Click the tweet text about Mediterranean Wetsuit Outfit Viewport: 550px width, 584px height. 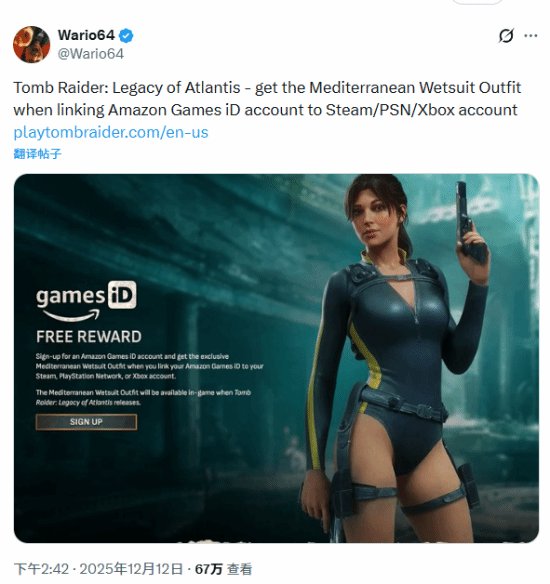267,99
